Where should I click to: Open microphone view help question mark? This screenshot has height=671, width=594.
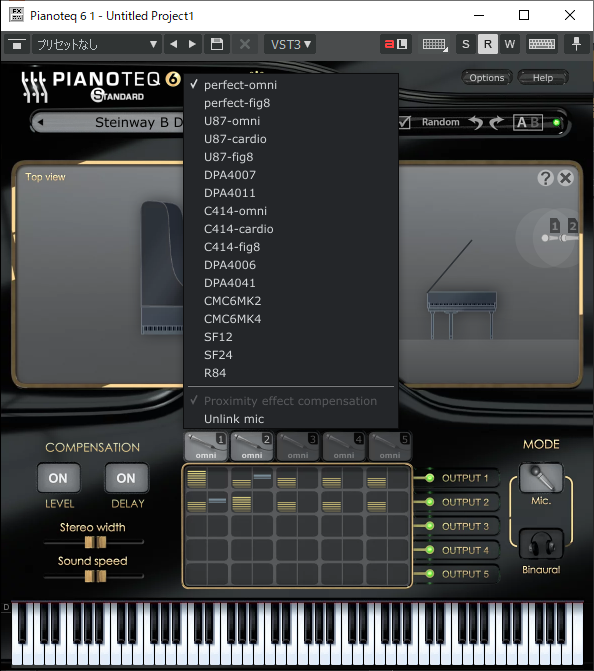pyautogui.click(x=545, y=178)
